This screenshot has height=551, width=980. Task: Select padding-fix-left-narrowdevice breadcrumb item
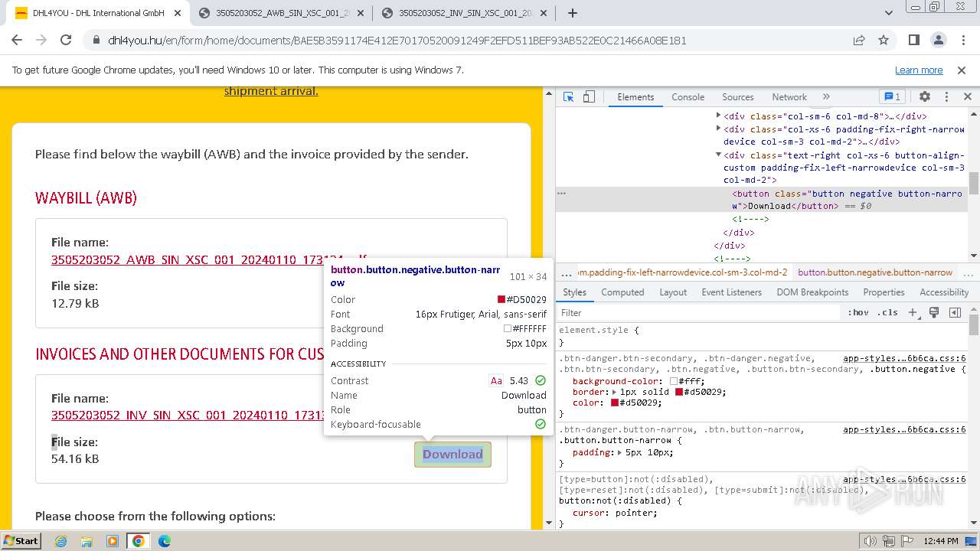point(682,272)
